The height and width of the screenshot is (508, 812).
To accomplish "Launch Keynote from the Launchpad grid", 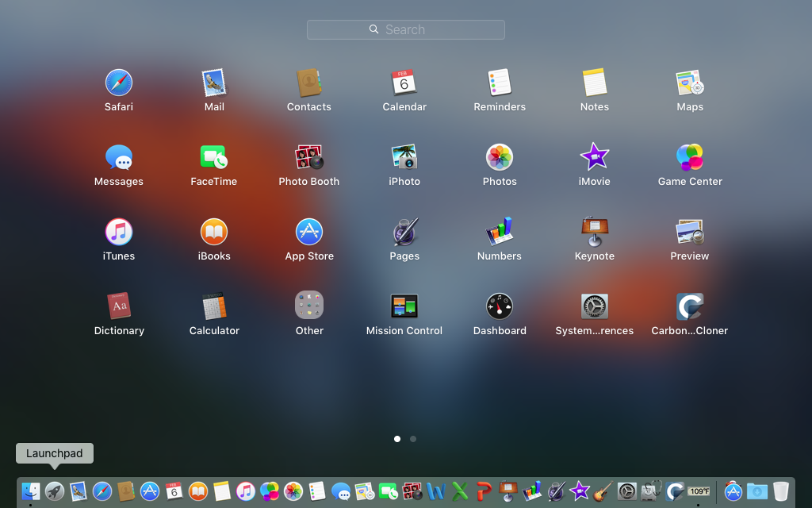I will [595, 233].
